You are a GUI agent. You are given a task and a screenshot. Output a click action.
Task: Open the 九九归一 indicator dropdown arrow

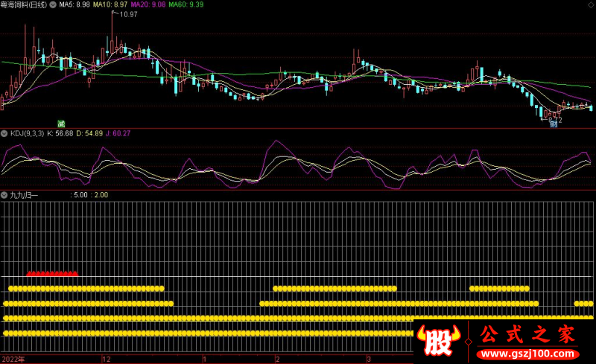click(x=4, y=195)
